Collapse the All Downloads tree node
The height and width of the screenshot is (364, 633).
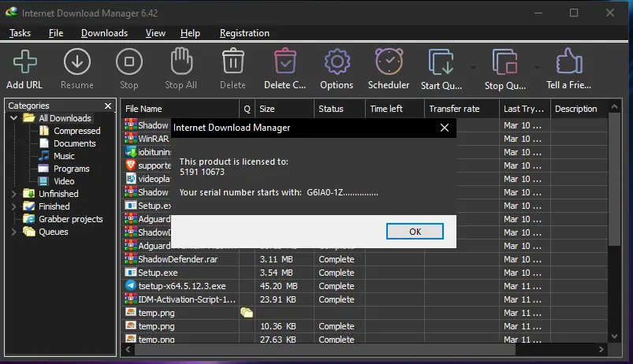click(x=13, y=118)
